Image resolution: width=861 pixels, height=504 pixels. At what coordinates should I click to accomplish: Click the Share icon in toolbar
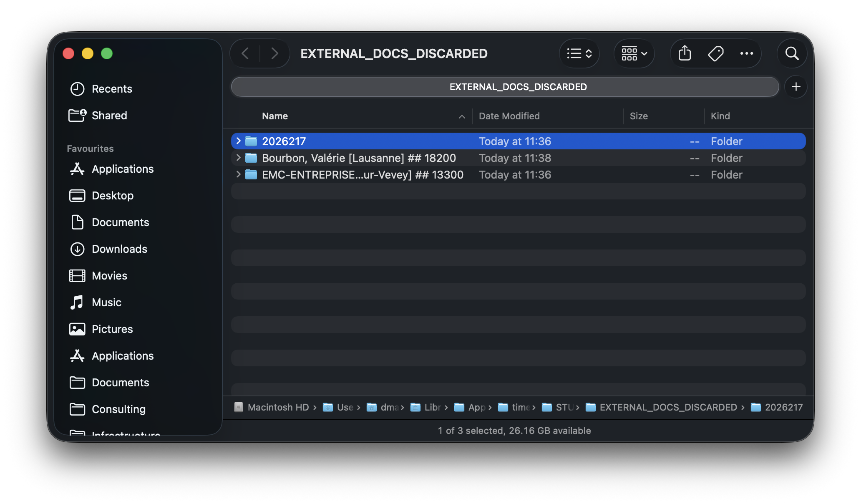pos(685,53)
